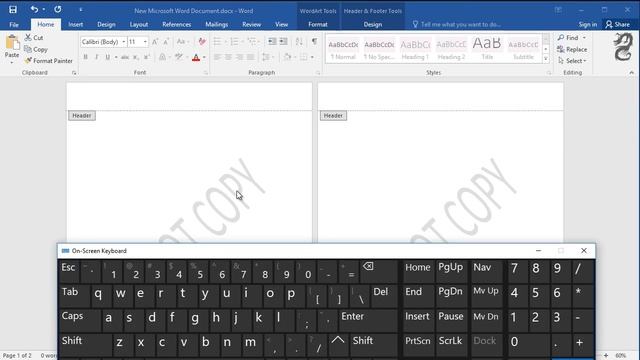Apply text highlight color
Image resolution: width=640 pixels, height=360 pixels.
coord(179,57)
